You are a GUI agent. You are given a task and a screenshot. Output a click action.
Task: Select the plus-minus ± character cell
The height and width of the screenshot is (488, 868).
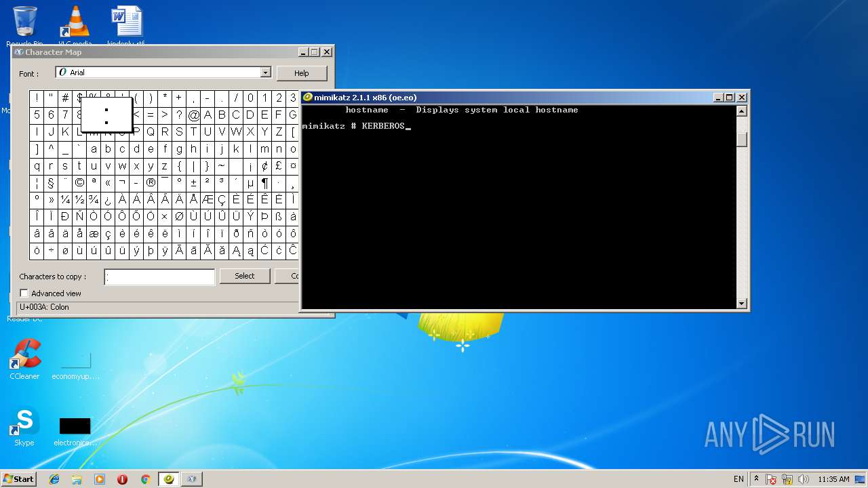(193, 183)
